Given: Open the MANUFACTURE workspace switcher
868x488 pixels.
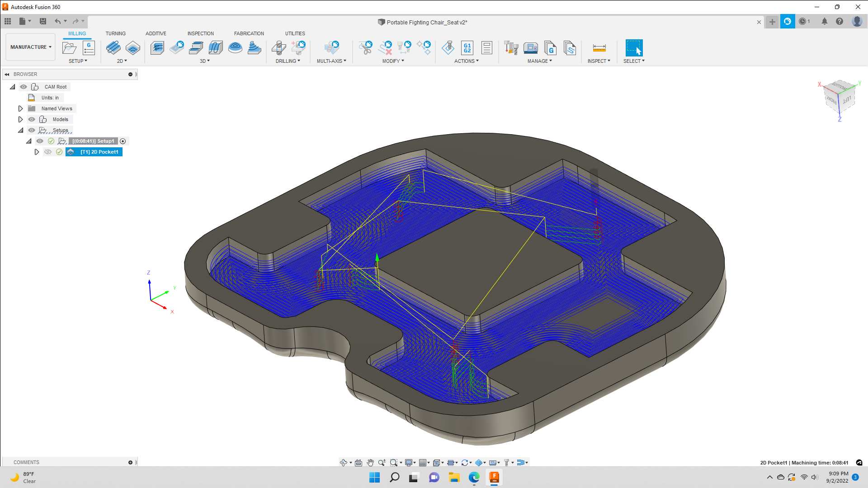Looking at the screenshot, I should pyautogui.click(x=30, y=47).
